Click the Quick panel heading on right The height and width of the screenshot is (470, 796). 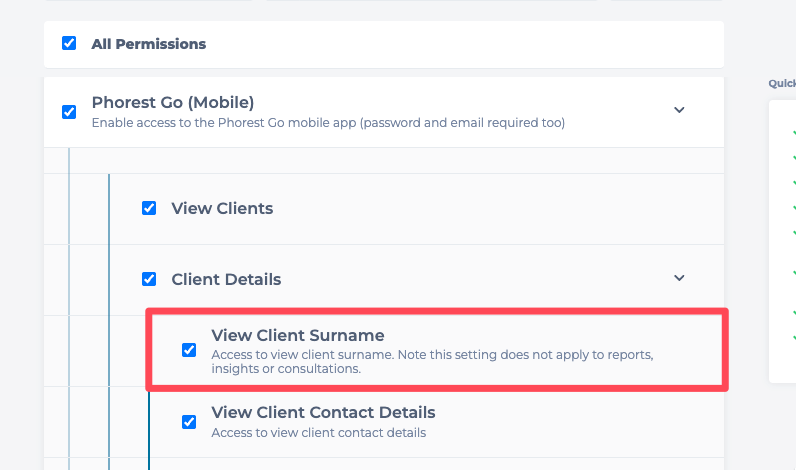tap(781, 84)
